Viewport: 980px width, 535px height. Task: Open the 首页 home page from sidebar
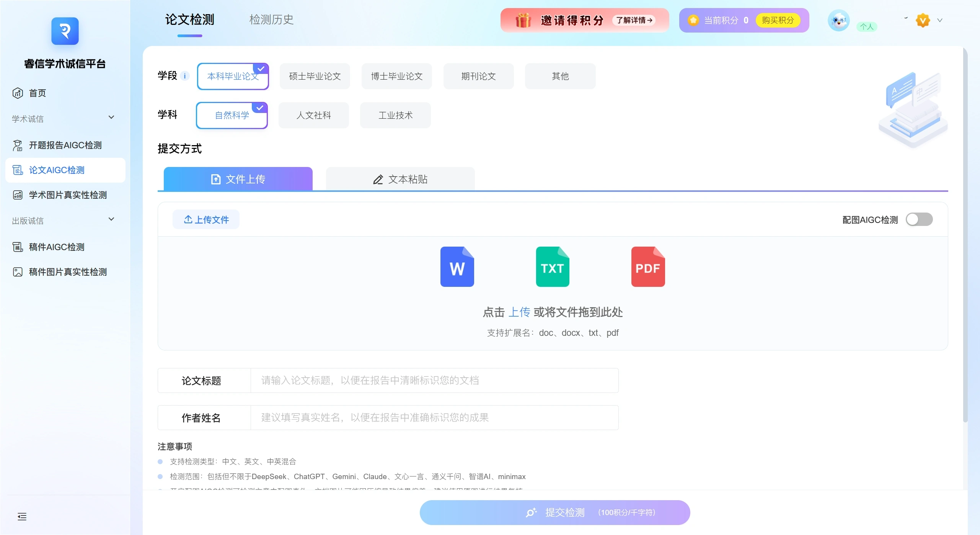[37, 93]
